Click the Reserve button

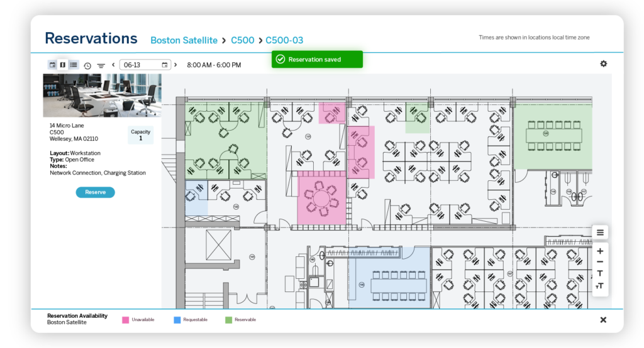coord(96,192)
